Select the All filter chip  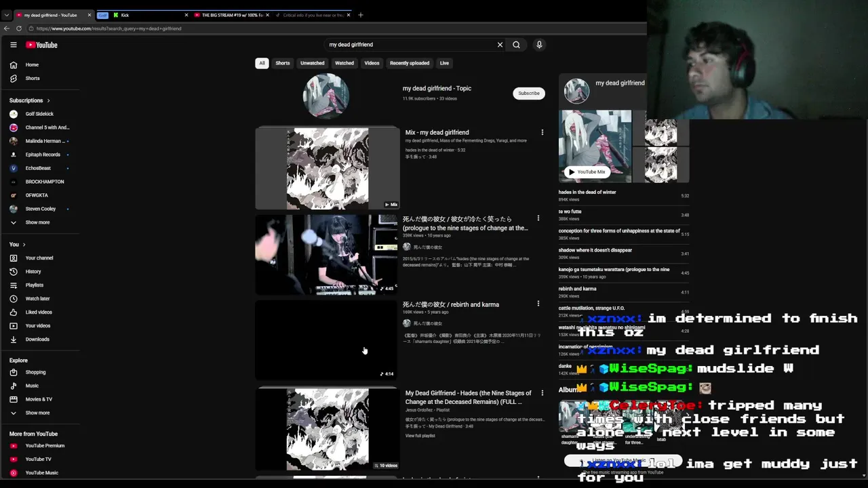coord(262,63)
